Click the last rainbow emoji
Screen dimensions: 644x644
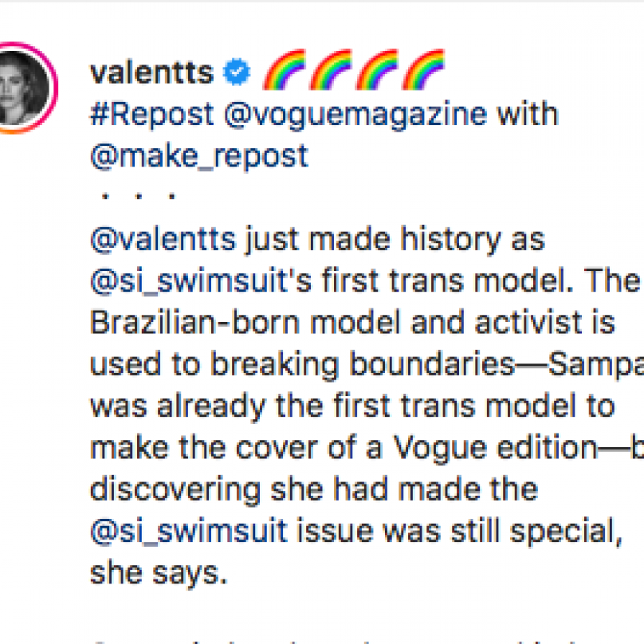click(x=423, y=69)
